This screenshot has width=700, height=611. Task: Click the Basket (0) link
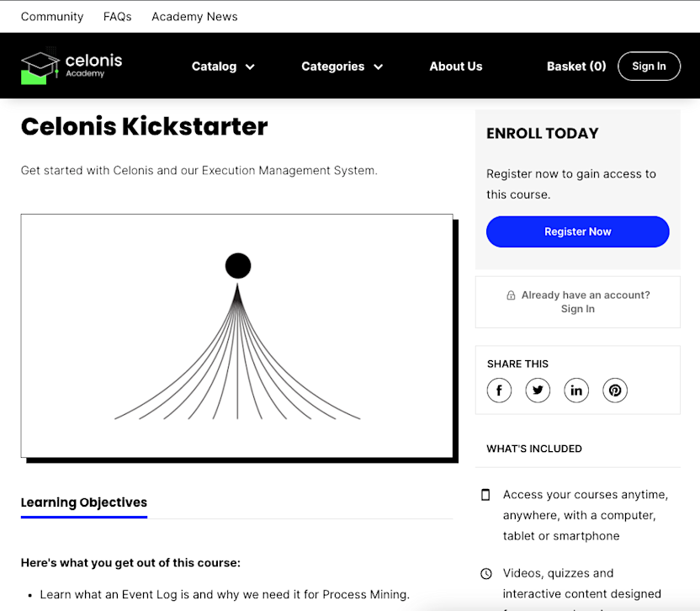click(x=575, y=66)
